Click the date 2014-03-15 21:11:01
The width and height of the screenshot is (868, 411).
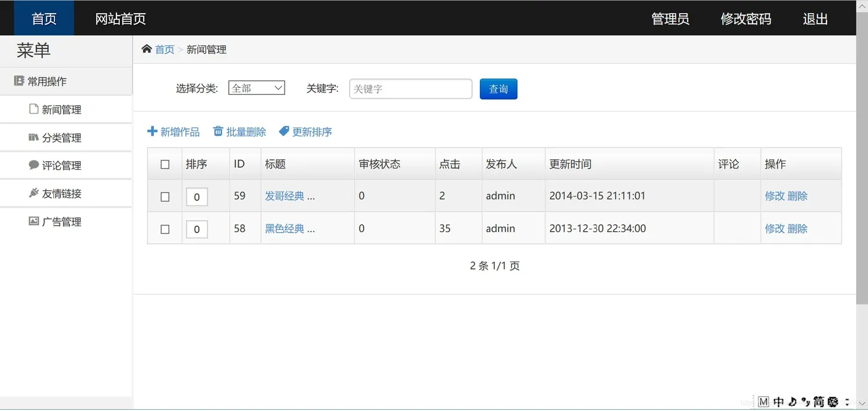click(x=597, y=196)
